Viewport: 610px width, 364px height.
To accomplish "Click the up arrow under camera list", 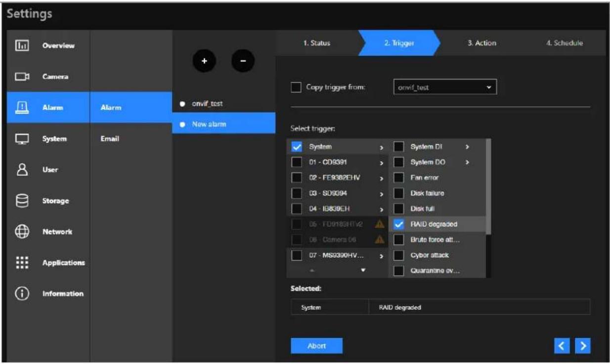I will (x=311, y=271).
